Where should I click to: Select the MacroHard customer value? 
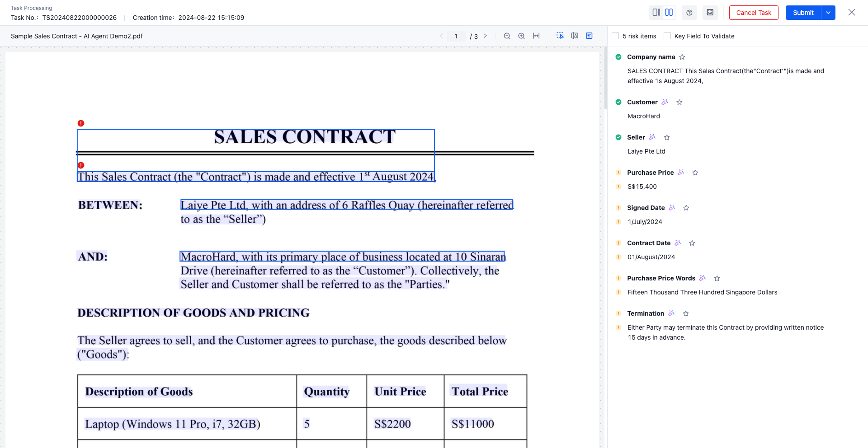click(644, 116)
